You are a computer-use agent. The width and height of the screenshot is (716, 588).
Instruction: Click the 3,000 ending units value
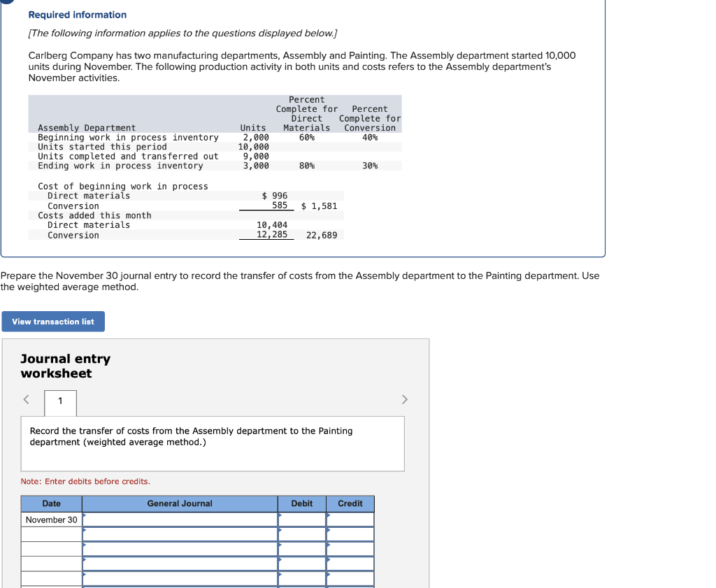point(256,166)
